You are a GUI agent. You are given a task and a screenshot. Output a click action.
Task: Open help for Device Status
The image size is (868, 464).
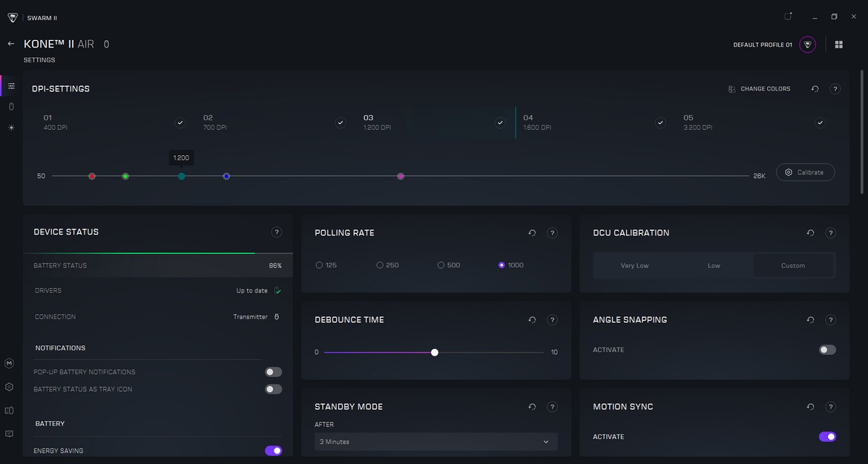click(x=277, y=232)
